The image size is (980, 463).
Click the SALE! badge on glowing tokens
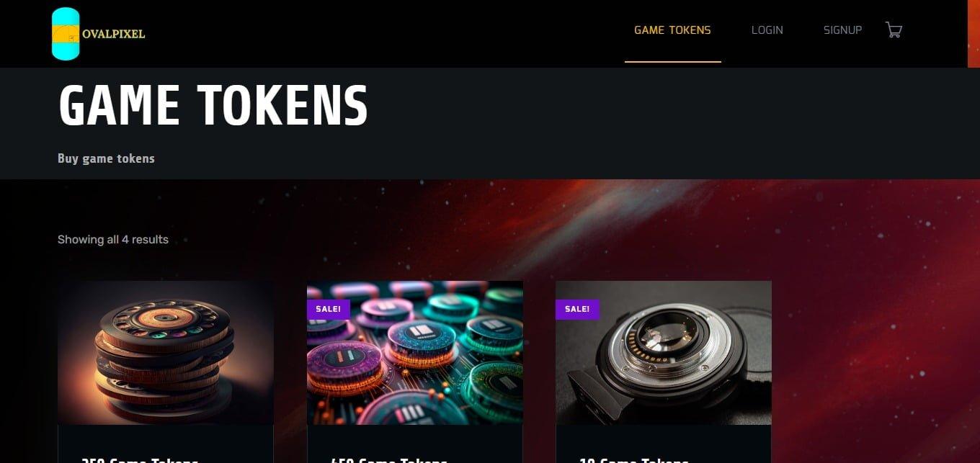(x=329, y=309)
